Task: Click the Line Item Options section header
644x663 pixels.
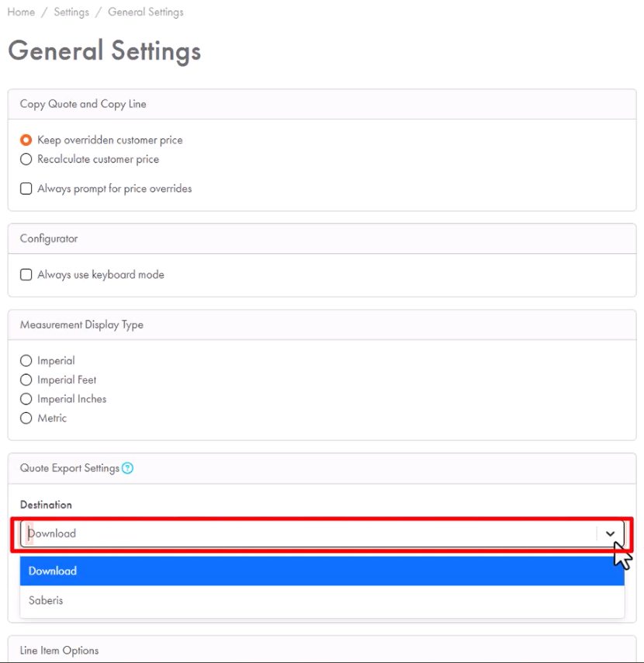Action: (60, 651)
